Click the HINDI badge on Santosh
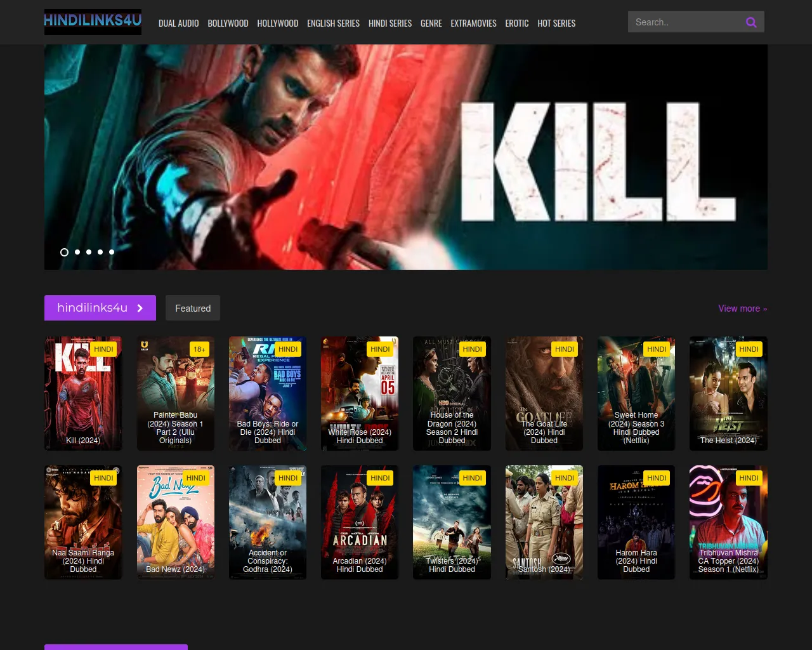This screenshot has width=812, height=650. tap(565, 478)
